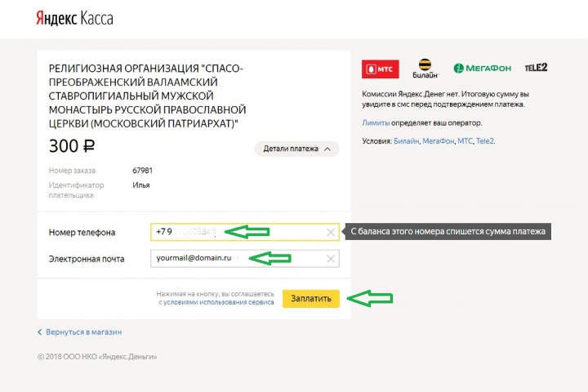588x392 pixels.
Task: Collapse the Детали платежа details
Action: coord(296,149)
